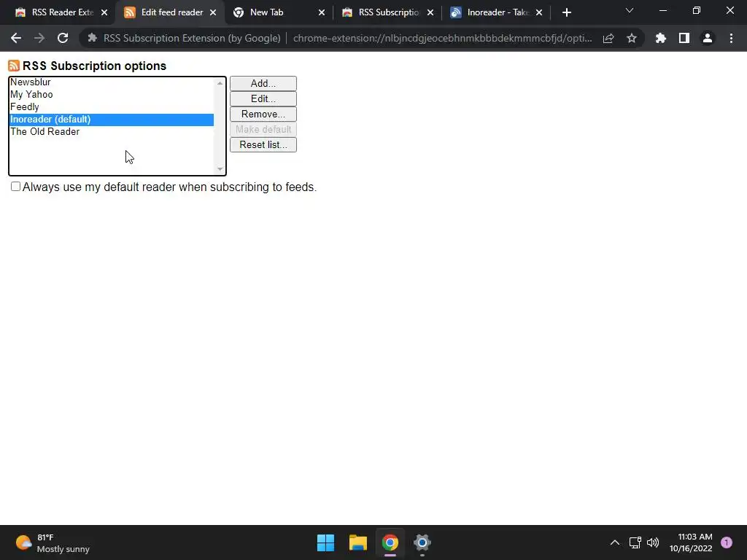Select My Yahoo in the reader list
The height and width of the screenshot is (560, 747).
112,94
